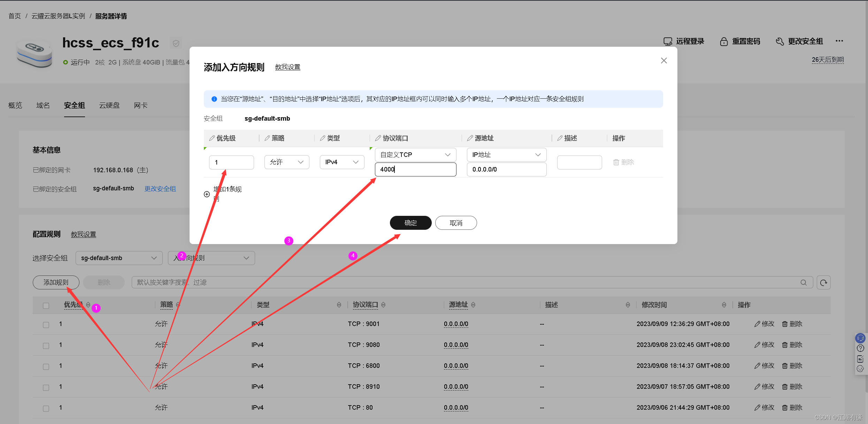Screen dimensions: 868x424
Task: Expand the 自定义TCP protocol dropdown
Action: pos(415,154)
